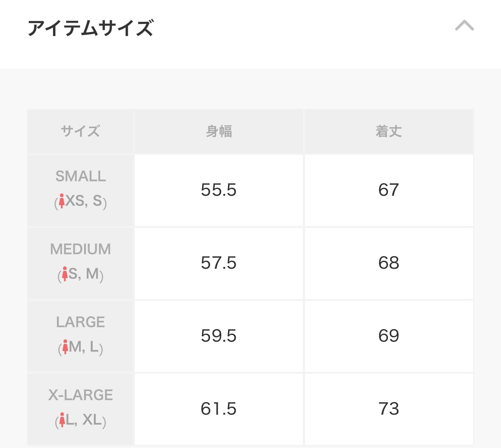The height and width of the screenshot is (448, 501).
Task: Click the サイズ column header
Action: pyautogui.click(x=81, y=131)
